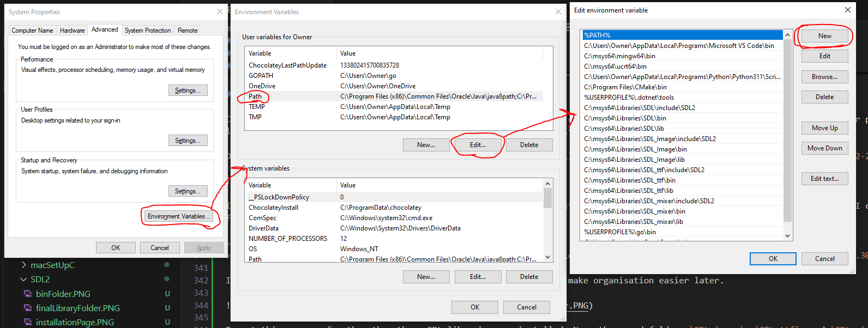The height and width of the screenshot is (328, 868).
Task: Expand the macSetUpC folder
Action: (23, 265)
